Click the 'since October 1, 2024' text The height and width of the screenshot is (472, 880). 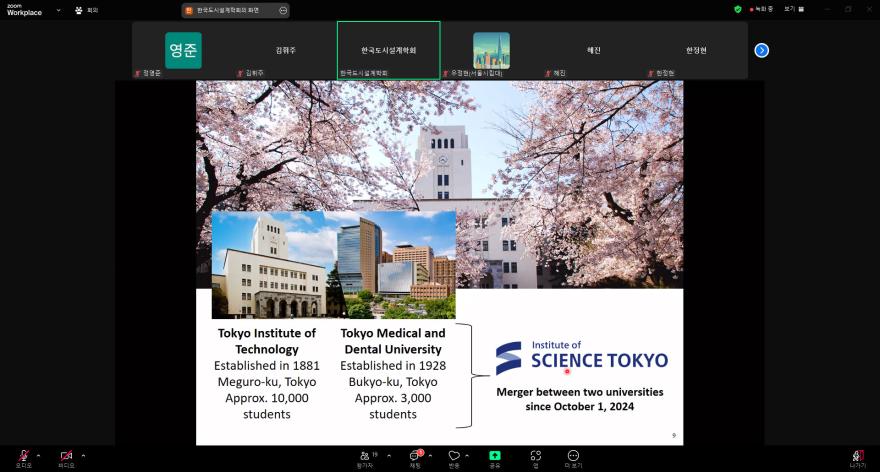(580, 407)
